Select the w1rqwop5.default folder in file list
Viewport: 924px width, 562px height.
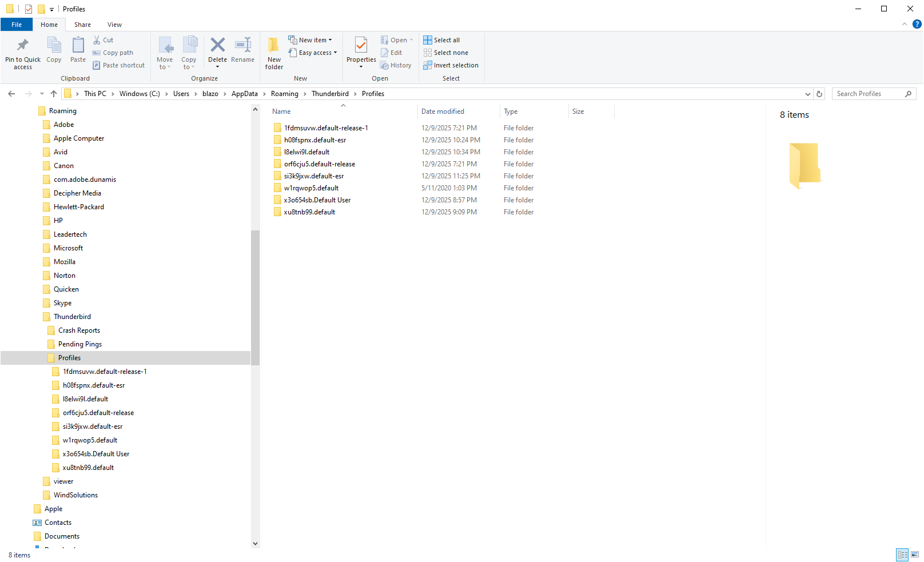click(x=311, y=188)
